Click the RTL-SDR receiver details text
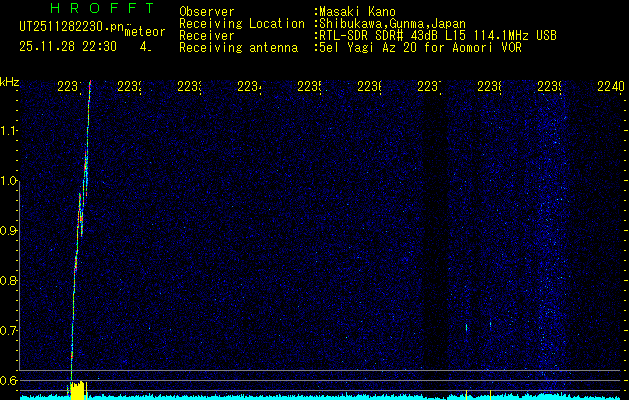The image size is (629, 400). point(438,36)
